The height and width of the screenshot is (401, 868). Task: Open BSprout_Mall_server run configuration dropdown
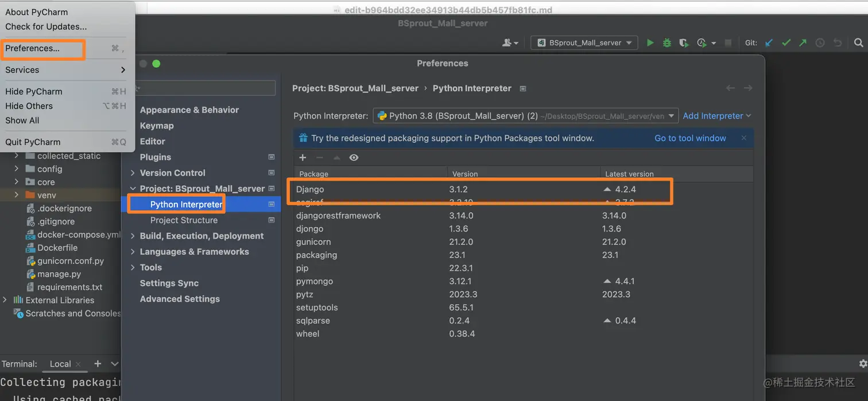point(584,42)
